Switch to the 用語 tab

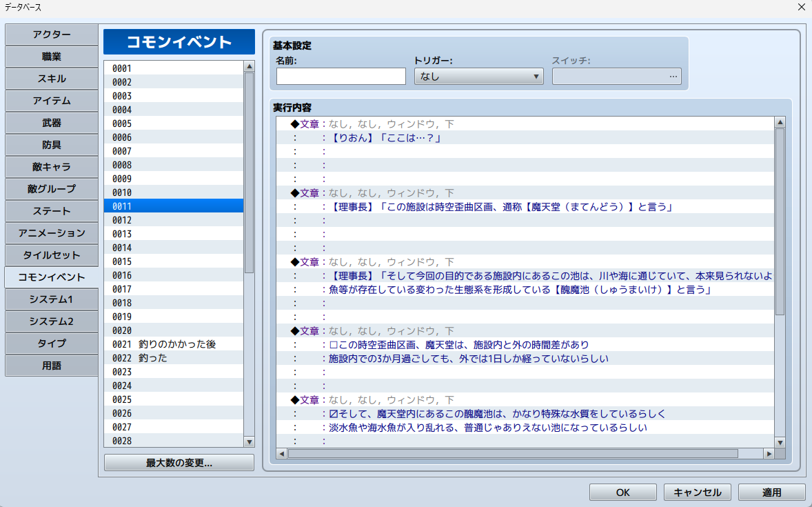[51, 366]
